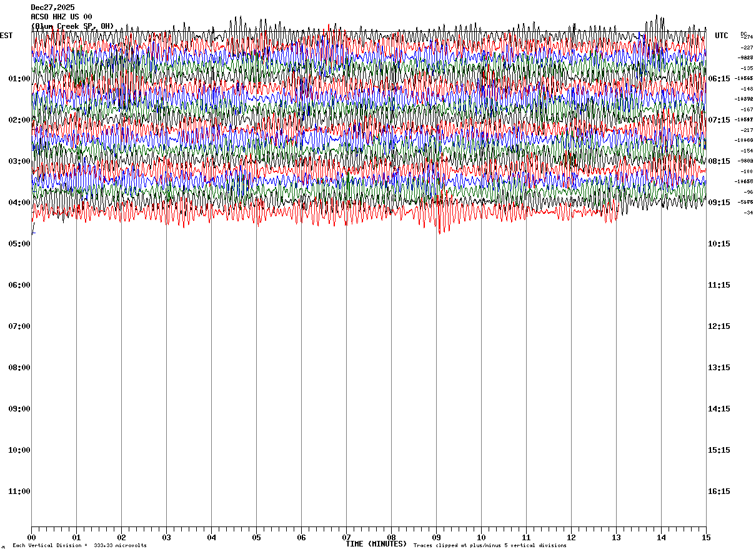Click minute tick label 06 on time axis
This screenshot has width=756, height=554.
[x=301, y=537]
